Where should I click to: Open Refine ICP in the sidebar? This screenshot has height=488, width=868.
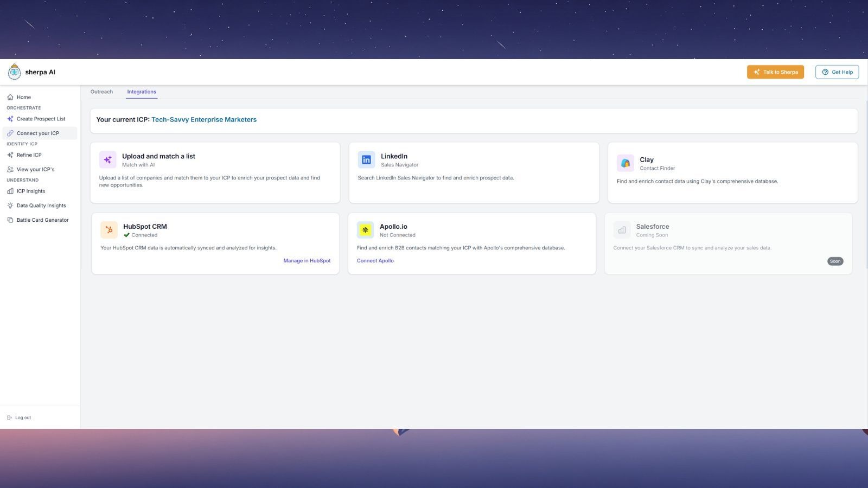[29, 155]
